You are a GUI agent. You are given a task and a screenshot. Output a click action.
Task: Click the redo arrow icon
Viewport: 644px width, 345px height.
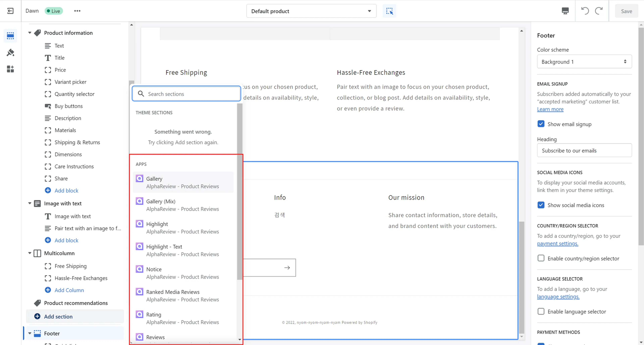pyautogui.click(x=599, y=11)
